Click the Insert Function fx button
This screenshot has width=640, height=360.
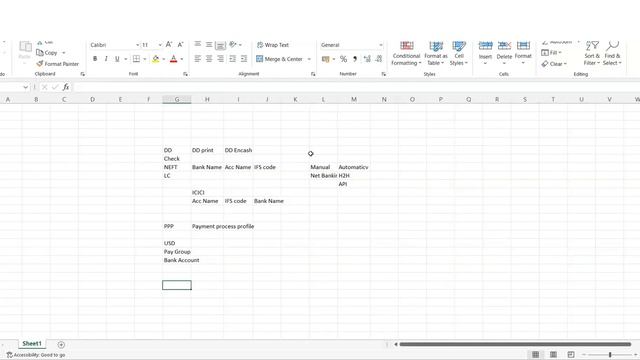click(x=66, y=87)
